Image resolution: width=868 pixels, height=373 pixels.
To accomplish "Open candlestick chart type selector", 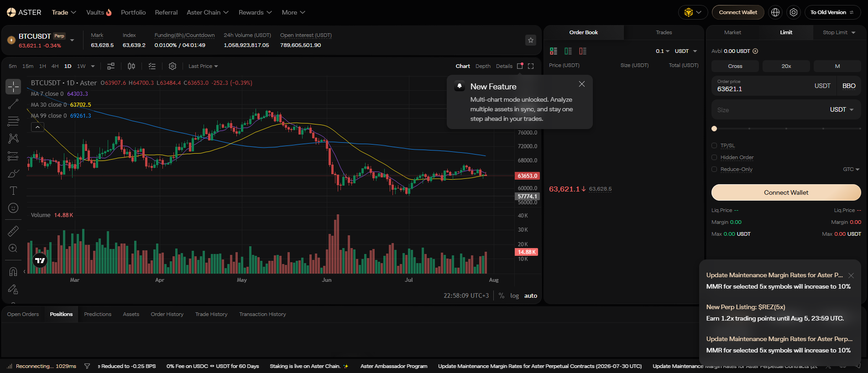I will [x=131, y=66].
